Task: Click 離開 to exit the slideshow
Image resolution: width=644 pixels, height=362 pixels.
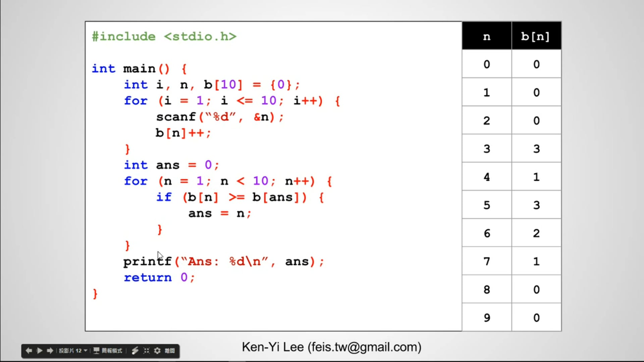Action: [x=170, y=351]
